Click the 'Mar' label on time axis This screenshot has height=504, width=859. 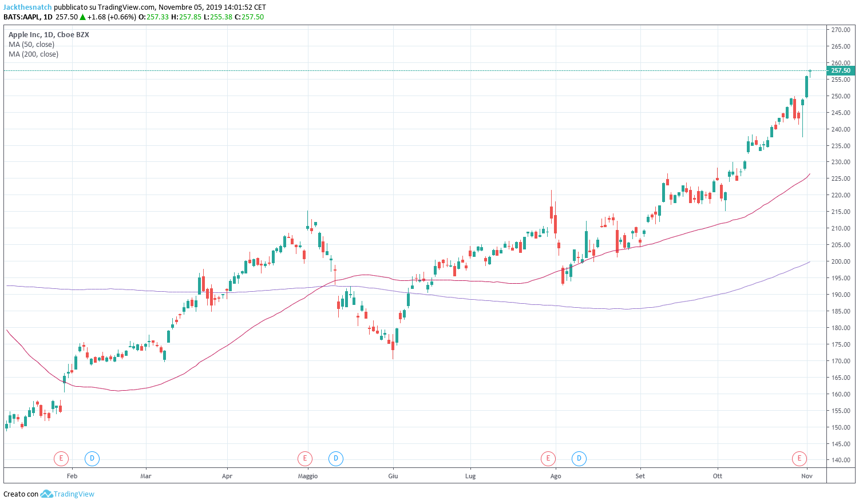[x=146, y=476]
